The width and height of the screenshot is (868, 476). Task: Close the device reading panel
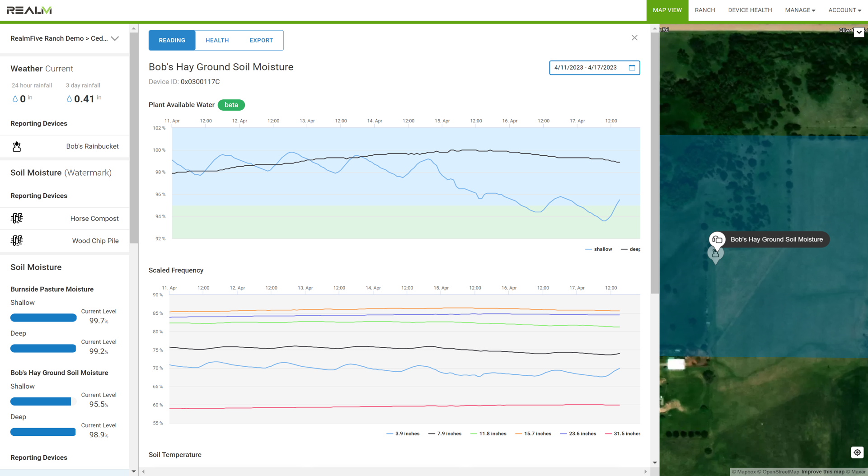point(634,38)
